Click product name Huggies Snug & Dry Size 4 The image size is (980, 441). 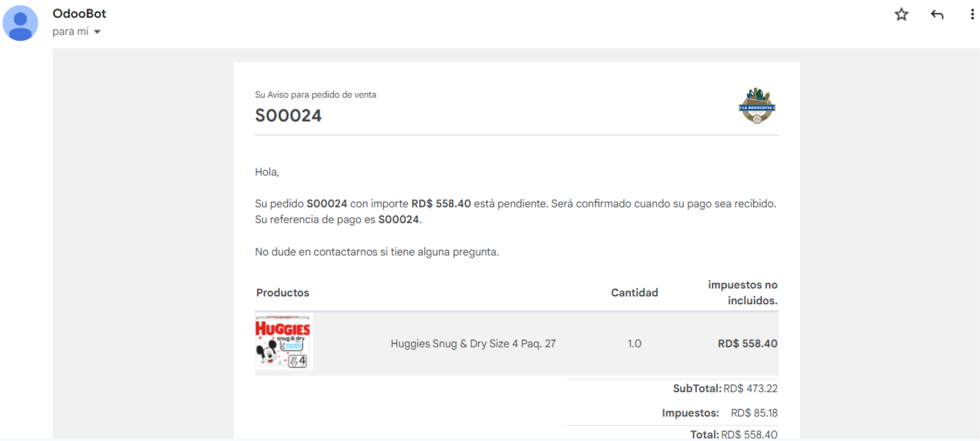[473, 343]
